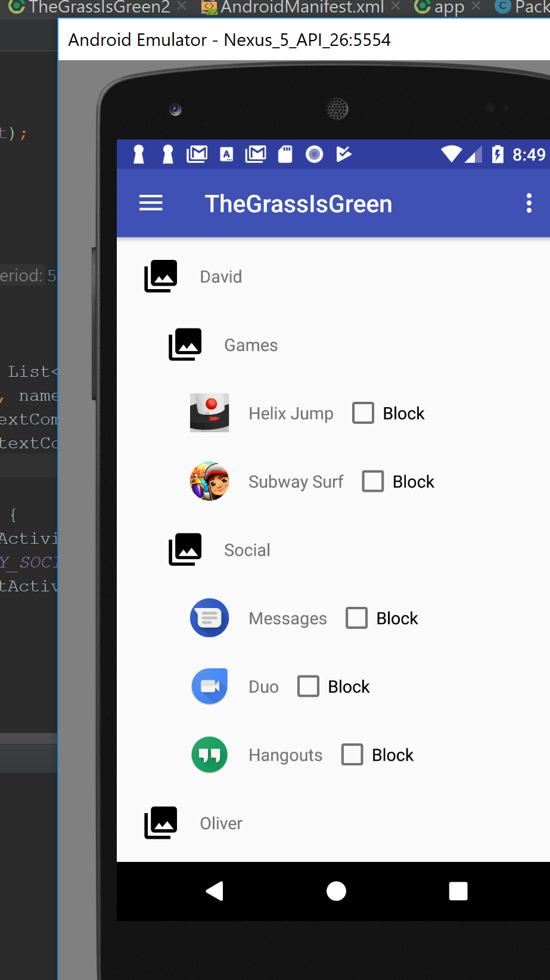The image size is (550, 980).
Task: Switch to TheGrassIsGreen2 editor tab
Action: [100, 7]
